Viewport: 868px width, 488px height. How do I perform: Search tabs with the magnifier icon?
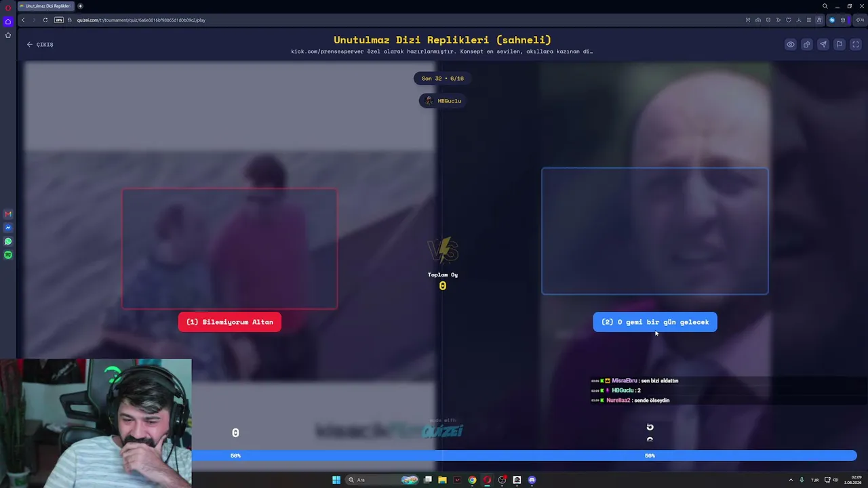(x=825, y=6)
